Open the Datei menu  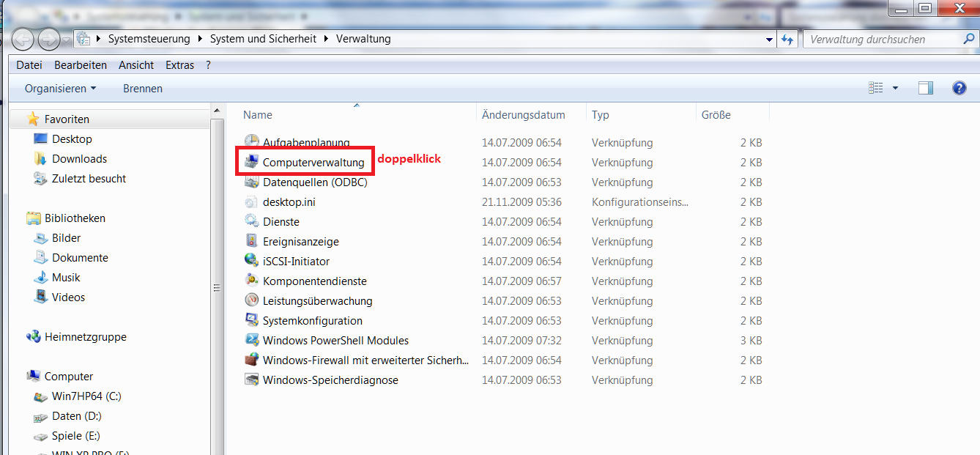29,64
